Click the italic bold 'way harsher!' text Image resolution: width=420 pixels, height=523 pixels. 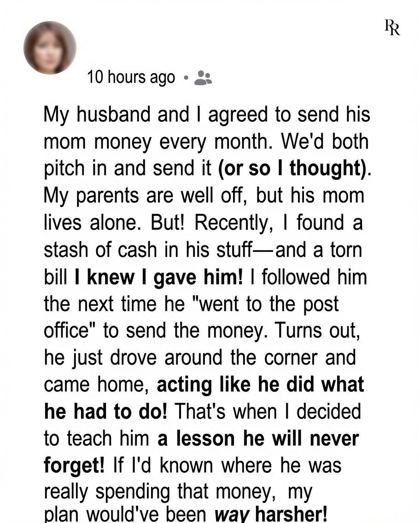pos(270,514)
